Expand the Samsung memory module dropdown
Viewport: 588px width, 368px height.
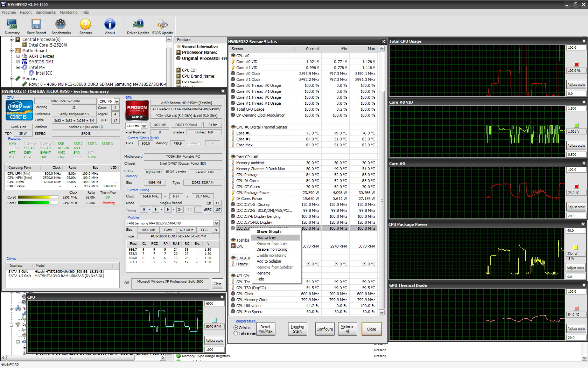pyautogui.click(x=216, y=223)
